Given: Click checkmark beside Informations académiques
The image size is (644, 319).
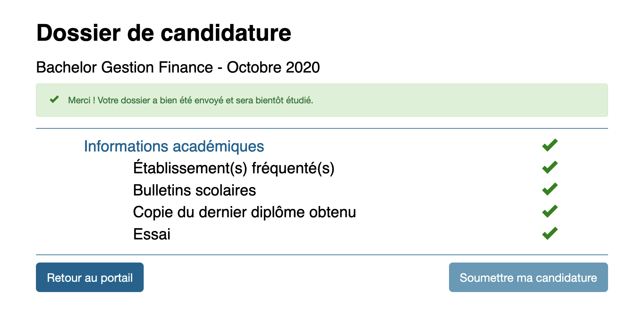Looking at the screenshot, I should coord(550,145).
